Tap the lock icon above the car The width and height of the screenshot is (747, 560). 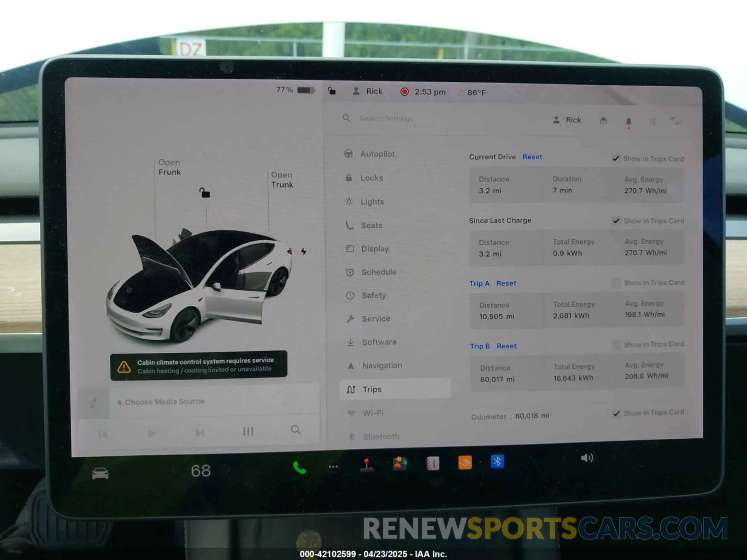pos(205,192)
